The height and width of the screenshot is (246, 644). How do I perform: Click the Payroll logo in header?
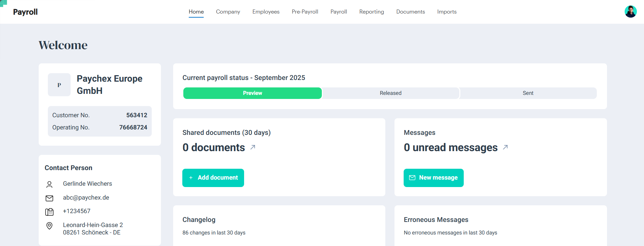coord(25,12)
